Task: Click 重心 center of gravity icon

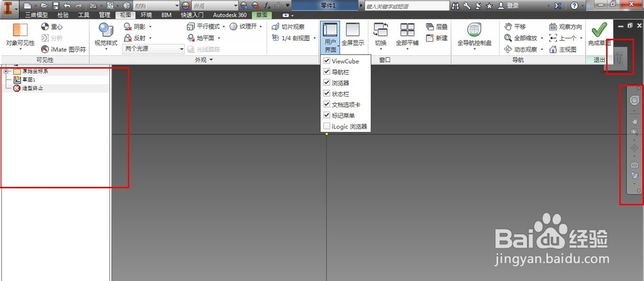Action: [52, 26]
